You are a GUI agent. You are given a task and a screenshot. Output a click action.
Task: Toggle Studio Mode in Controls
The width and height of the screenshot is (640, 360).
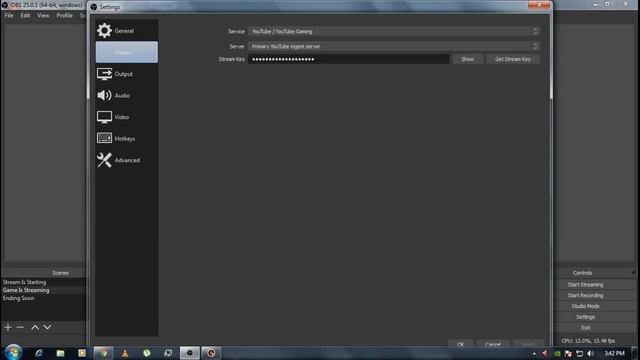(x=585, y=306)
